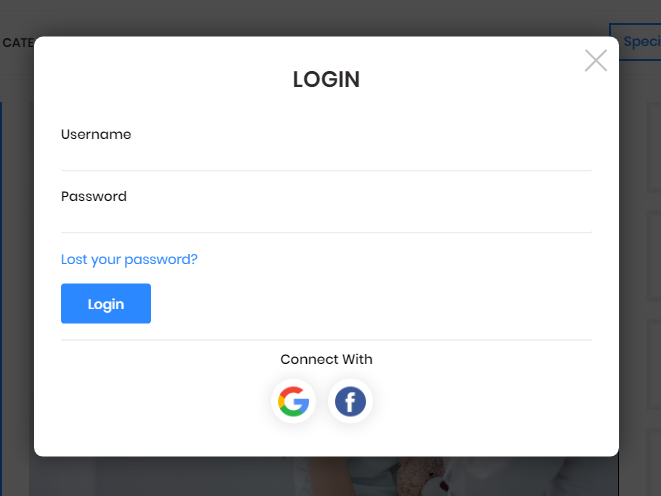This screenshot has width=661, height=496.
Task: Click the teddy bear image behind dialog
Action: tap(422, 476)
